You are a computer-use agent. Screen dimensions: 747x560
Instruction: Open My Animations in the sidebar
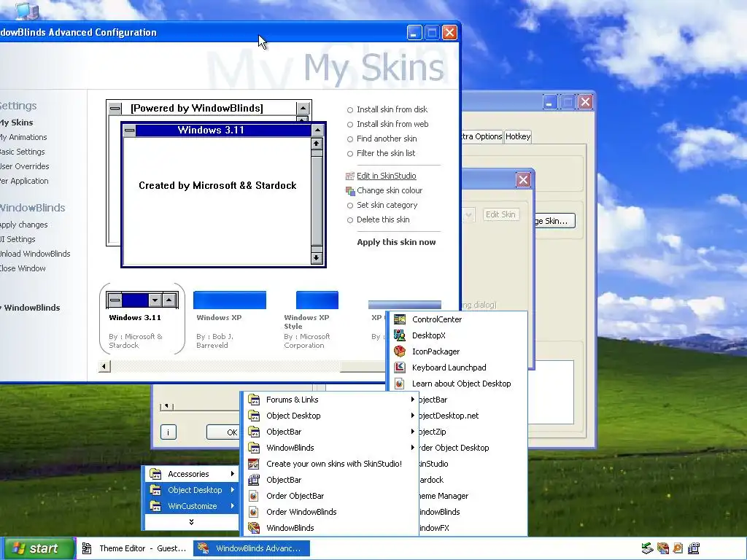[23, 137]
